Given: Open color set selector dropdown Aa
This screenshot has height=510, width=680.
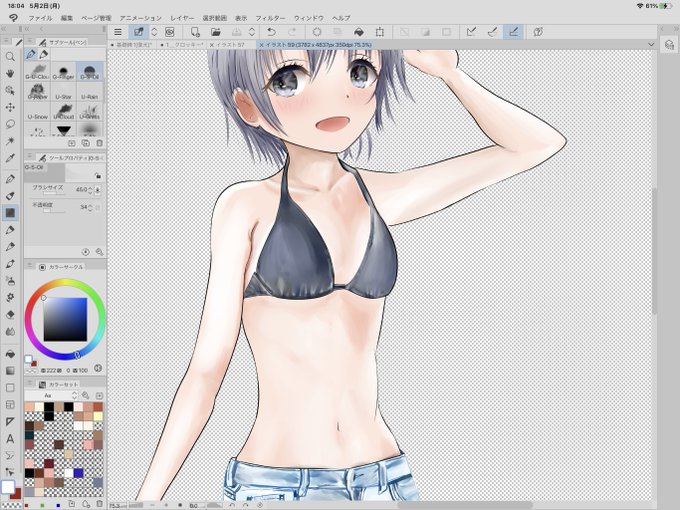Looking at the screenshot, I should coord(51,396).
